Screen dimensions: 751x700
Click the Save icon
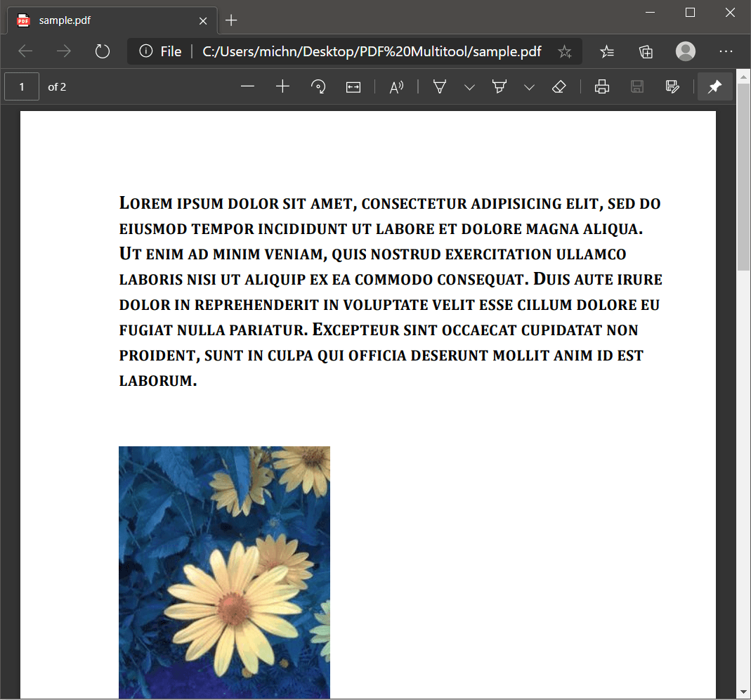pyautogui.click(x=637, y=86)
